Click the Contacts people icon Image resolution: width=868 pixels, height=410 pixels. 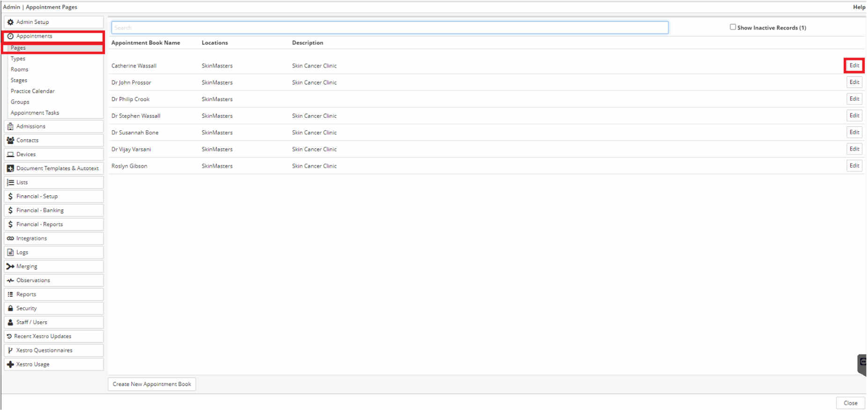pyautogui.click(x=10, y=141)
